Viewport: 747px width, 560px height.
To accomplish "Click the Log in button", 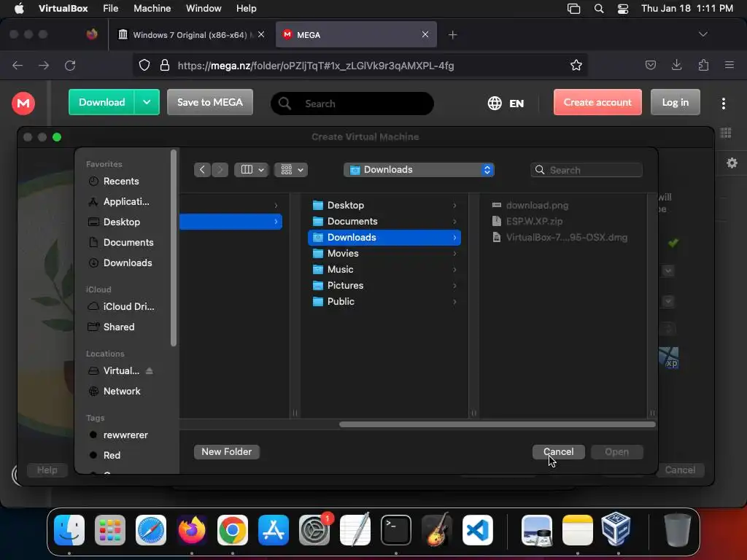I will [x=675, y=102].
